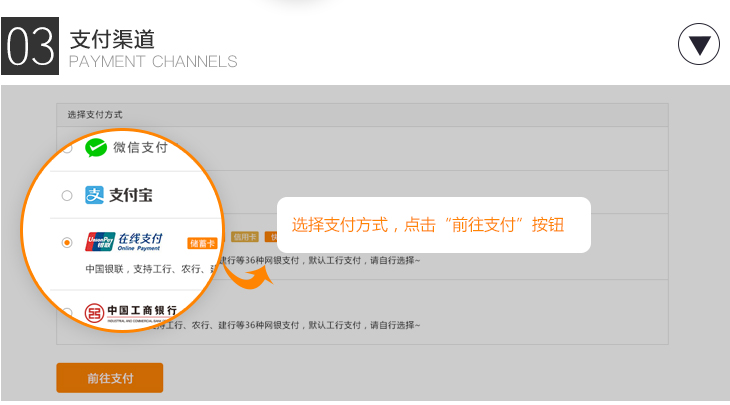The image size is (730, 405).
Task: Select the Alipay radio button
Action: click(x=67, y=196)
